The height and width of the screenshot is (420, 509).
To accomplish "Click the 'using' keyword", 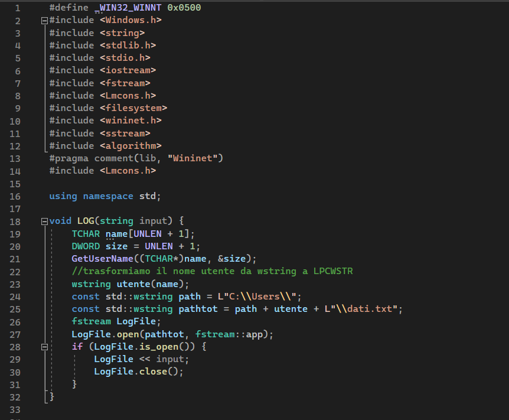I will tap(63, 196).
